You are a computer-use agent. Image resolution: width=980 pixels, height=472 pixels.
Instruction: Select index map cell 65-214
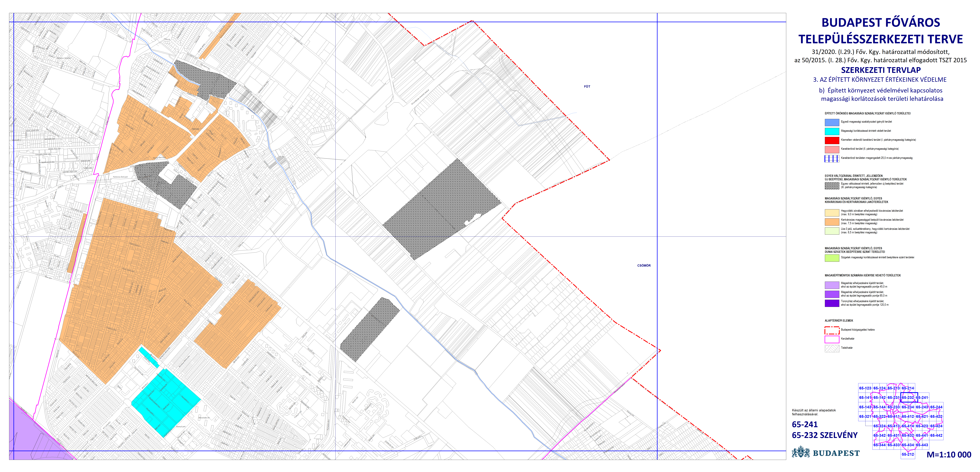click(908, 388)
